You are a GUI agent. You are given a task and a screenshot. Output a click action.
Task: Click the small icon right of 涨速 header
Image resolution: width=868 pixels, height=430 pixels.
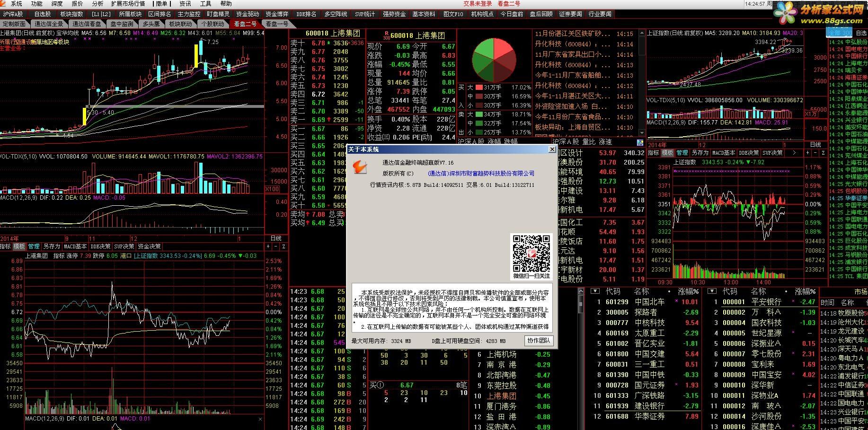[640, 142]
